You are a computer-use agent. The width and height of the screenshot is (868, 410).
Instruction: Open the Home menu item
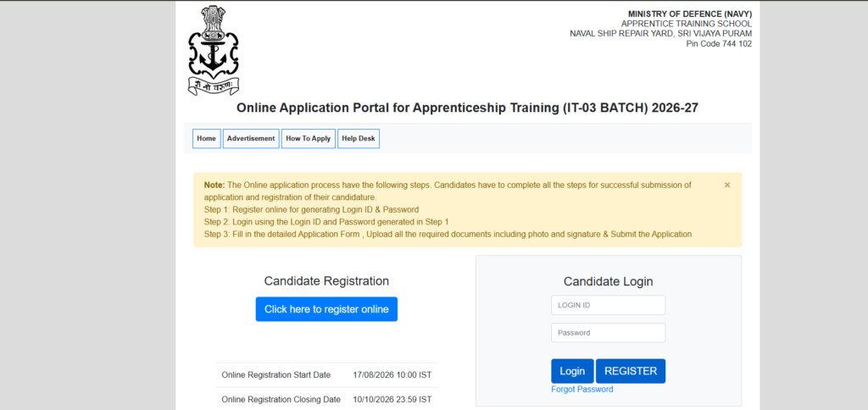pos(207,138)
